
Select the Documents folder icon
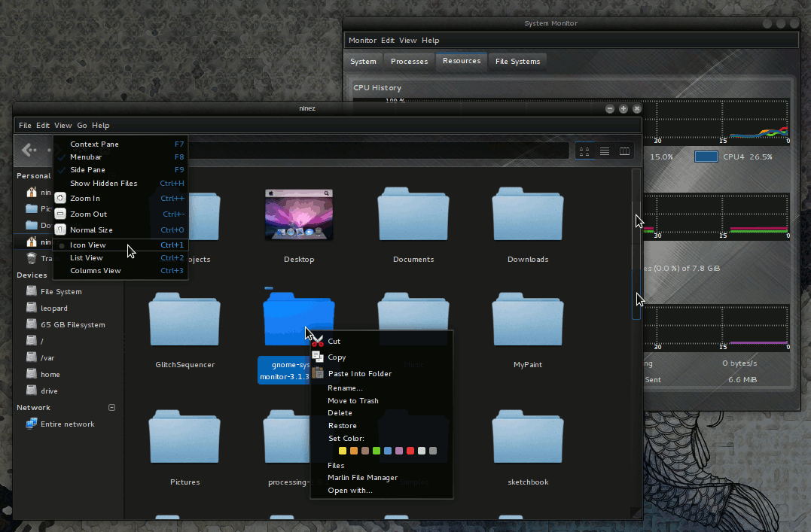coord(413,214)
